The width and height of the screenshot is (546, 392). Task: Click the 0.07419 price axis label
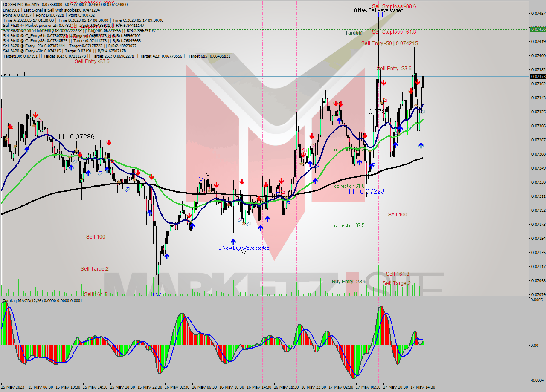[x=538, y=41]
